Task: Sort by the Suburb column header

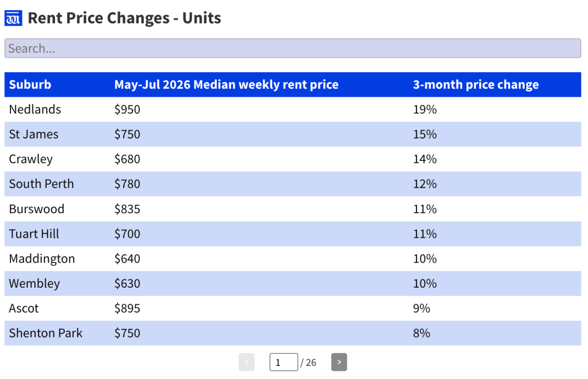Action: coord(30,85)
